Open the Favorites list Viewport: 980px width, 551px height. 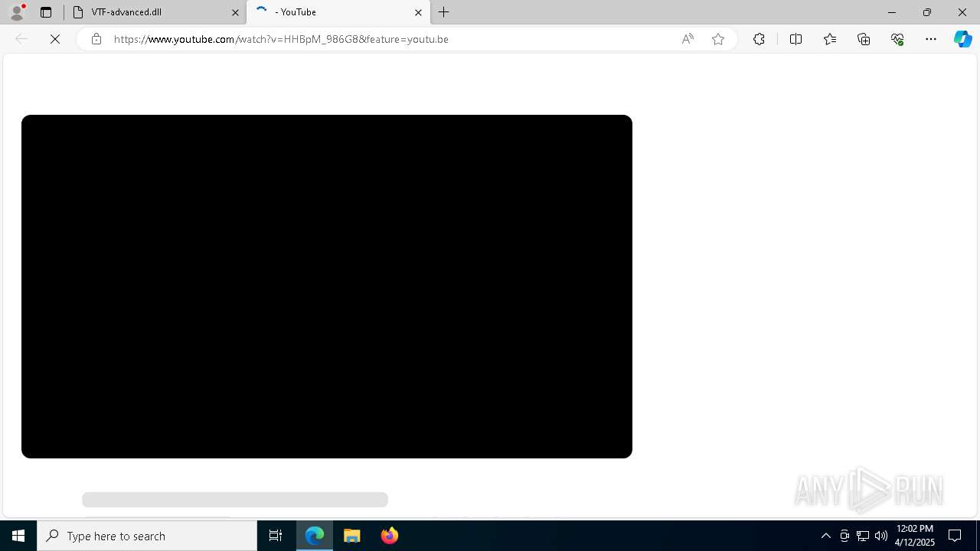pyautogui.click(x=830, y=39)
